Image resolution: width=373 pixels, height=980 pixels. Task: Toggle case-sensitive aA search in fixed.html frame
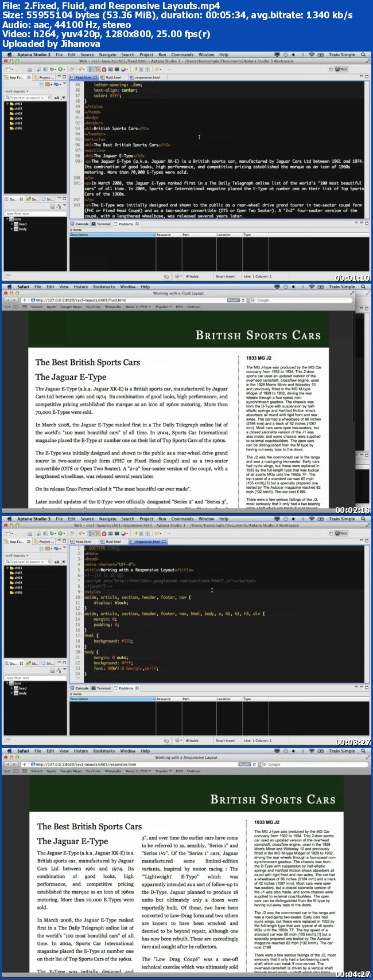[57, 97]
